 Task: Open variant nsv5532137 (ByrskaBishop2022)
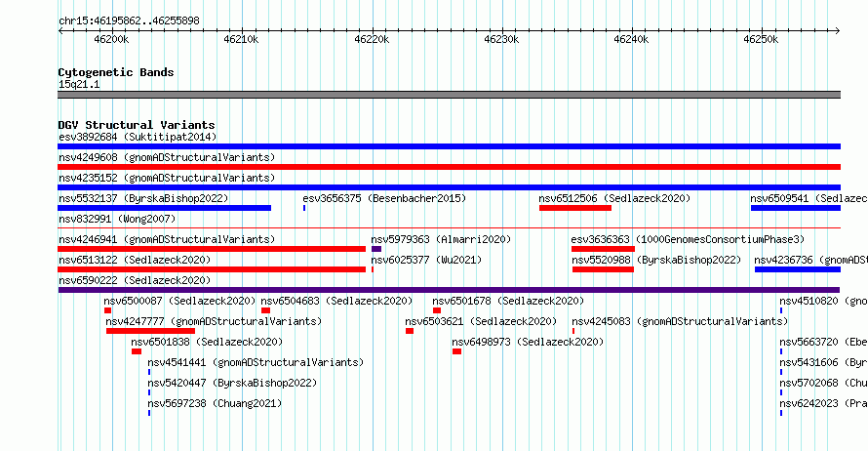[x=143, y=198]
